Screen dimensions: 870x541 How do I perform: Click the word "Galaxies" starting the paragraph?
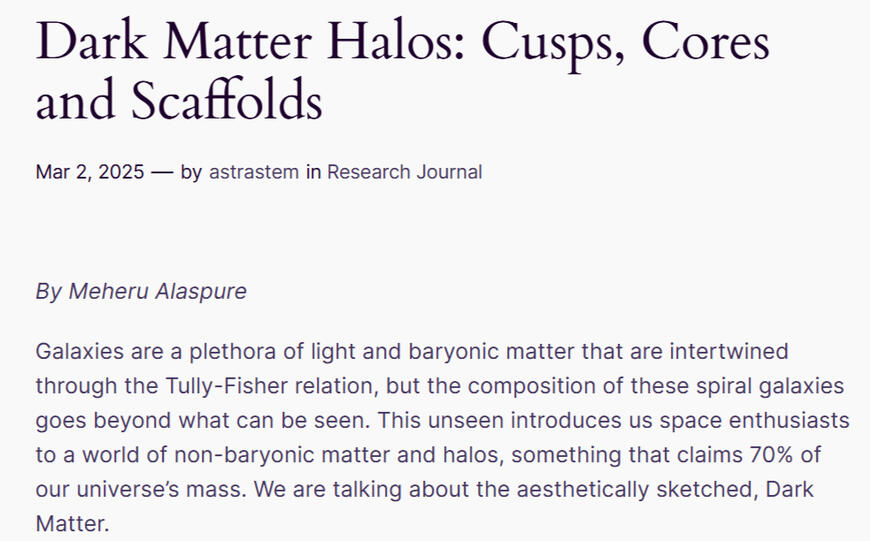pyautogui.click(x=76, y=352)
